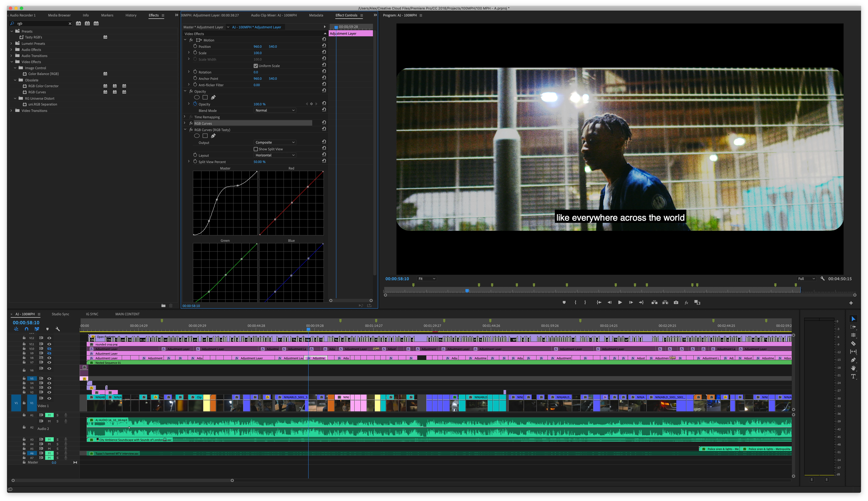Open the MAIN CONTENT sequence tab
The height and width of the screenshot is (501, 868).
[x=127, y=314]
